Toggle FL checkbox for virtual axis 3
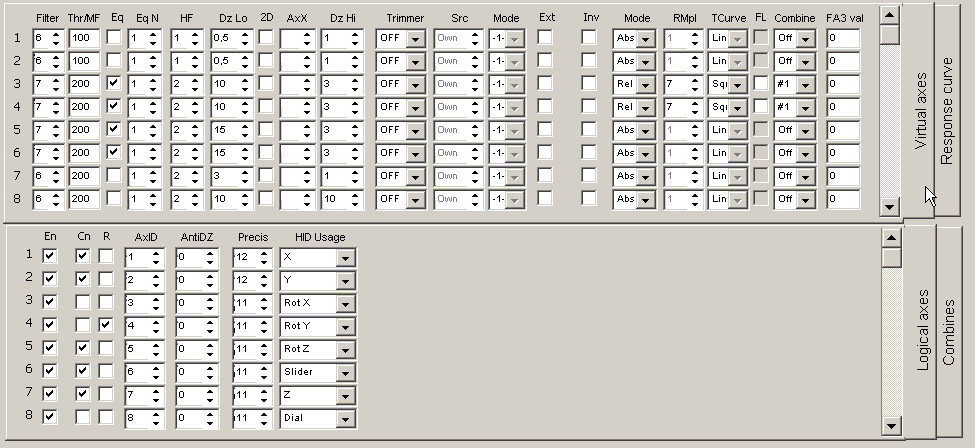 click(x=760, y=83)
